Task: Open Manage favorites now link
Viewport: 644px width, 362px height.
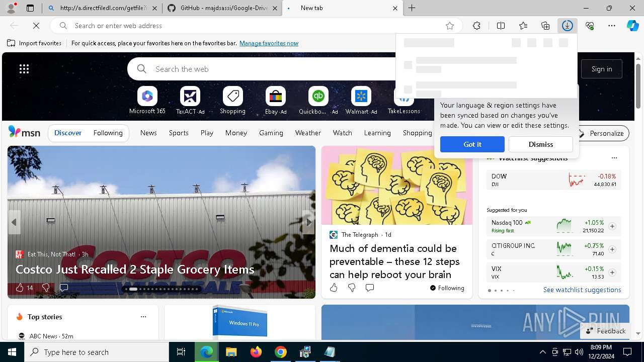Action: tap(269, 43)
